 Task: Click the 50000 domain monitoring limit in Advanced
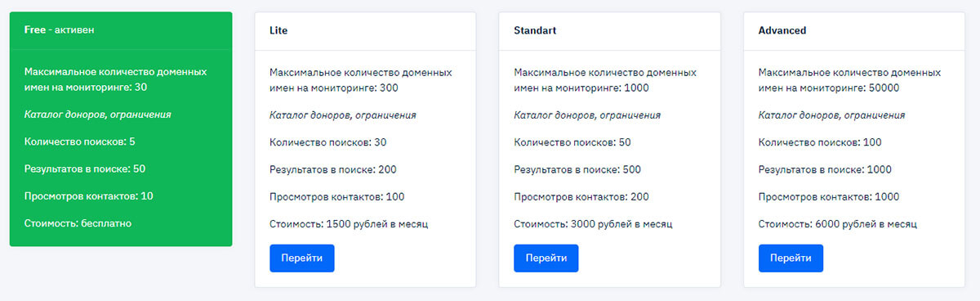tap(883, 88)
